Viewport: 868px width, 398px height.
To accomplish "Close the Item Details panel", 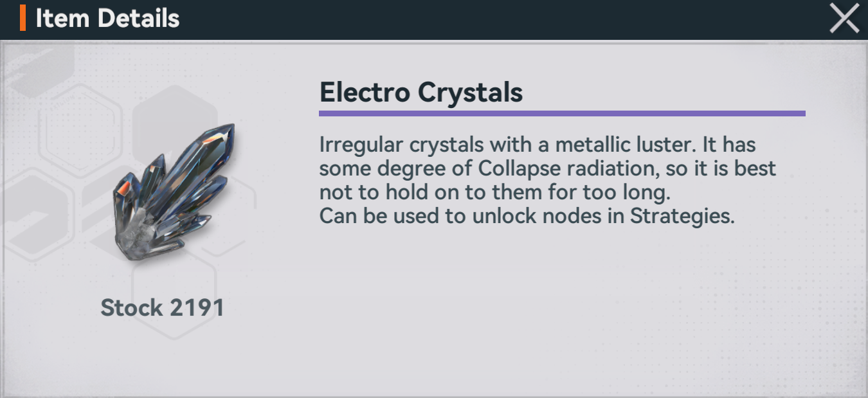I will pos(844,18).
